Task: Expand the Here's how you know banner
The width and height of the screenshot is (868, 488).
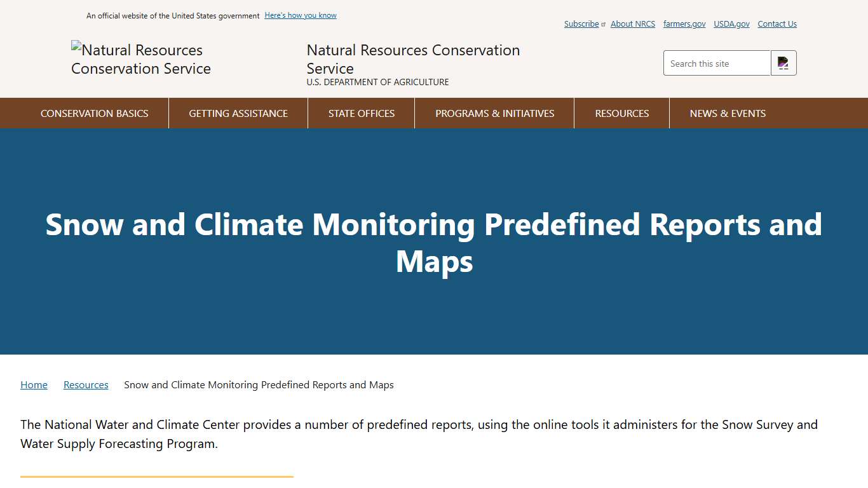Action: click(300, 15)
